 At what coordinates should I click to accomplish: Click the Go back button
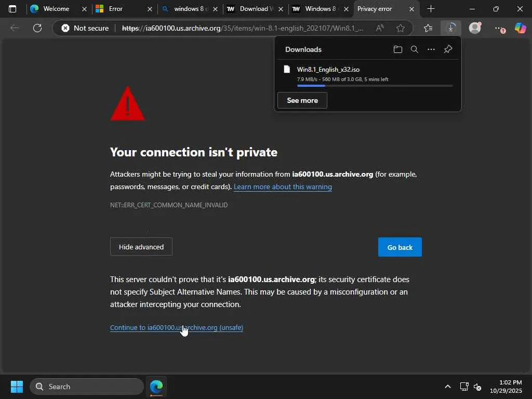pyautogui.click(x=400, y=247)
